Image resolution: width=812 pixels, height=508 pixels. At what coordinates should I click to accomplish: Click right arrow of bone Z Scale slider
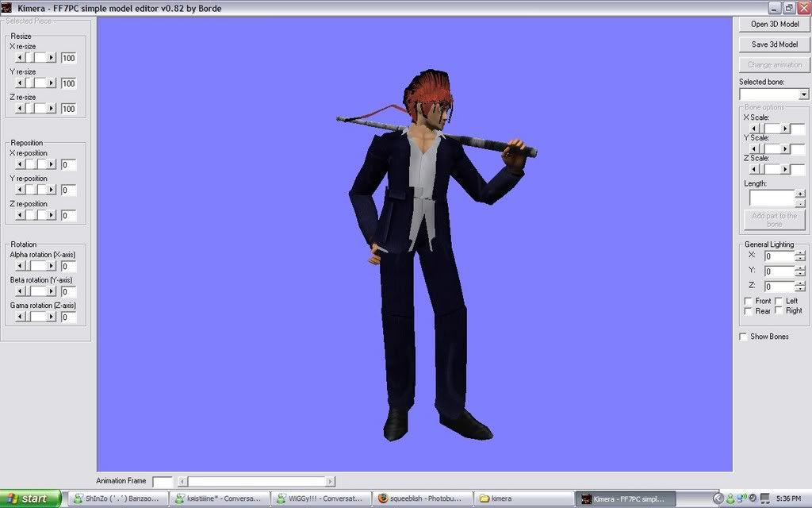[785, 169]
